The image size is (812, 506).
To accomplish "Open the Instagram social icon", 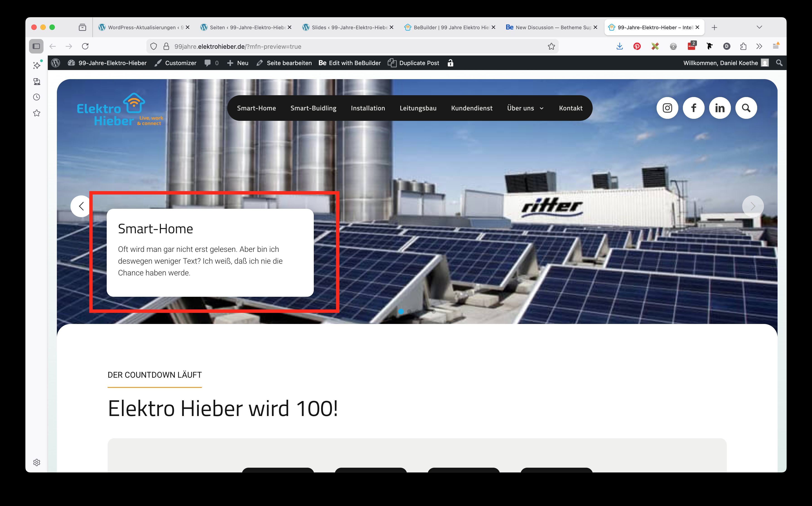I will [x=667, y=108].
